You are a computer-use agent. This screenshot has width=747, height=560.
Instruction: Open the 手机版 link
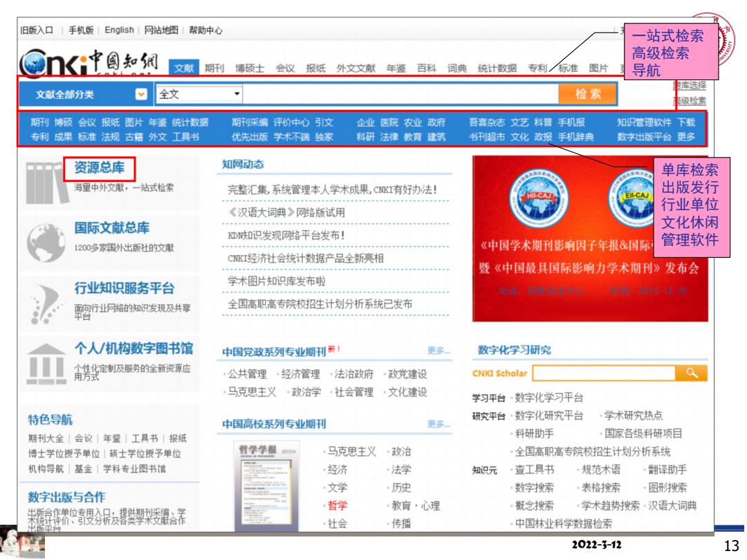[x=81, y=30]
